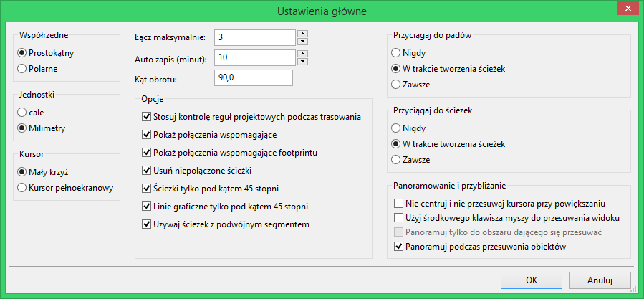Decrease Auto zapis minutes with down arrow
The width and height of the screenshot is (644, 299).
coord(302,61)
